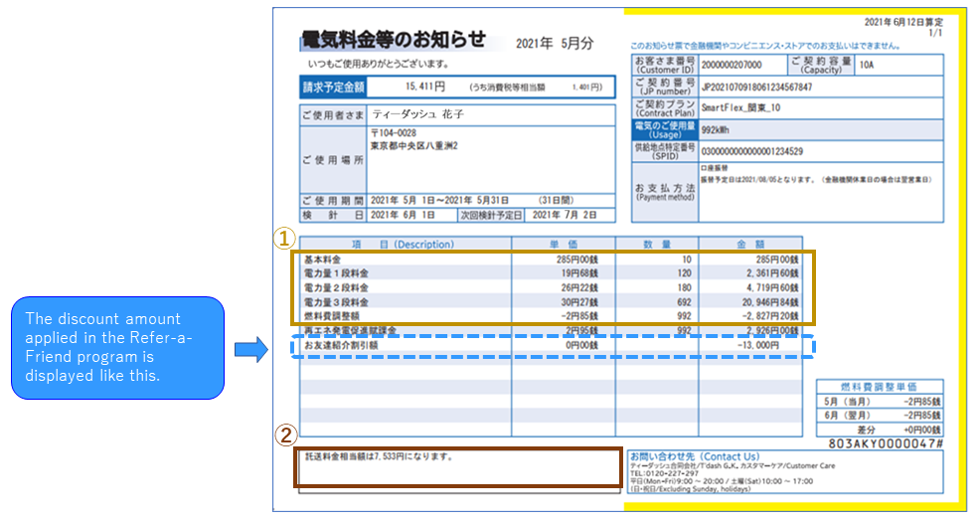
Task: Select the Contract Plan value SmartFlex
Action: click(738, 107)
